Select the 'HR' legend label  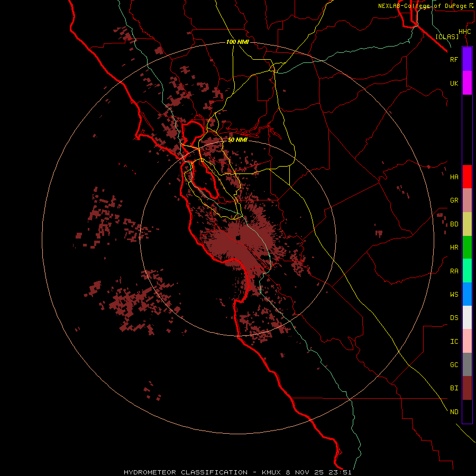tap(454, 248)
